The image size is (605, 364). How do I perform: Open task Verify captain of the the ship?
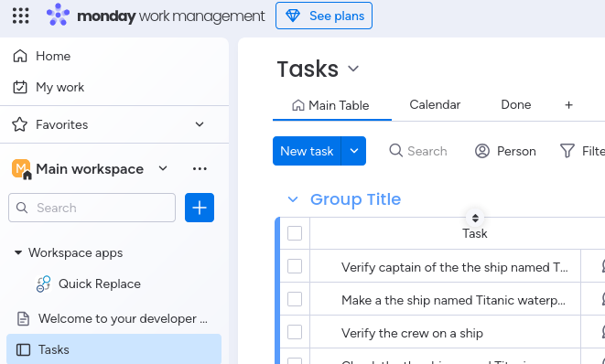455,267
